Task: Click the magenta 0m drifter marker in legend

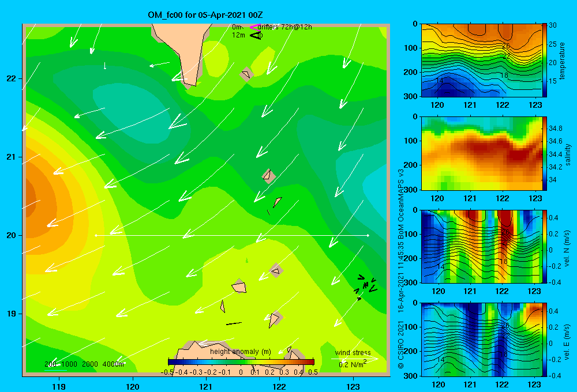Action: (254, 27)
